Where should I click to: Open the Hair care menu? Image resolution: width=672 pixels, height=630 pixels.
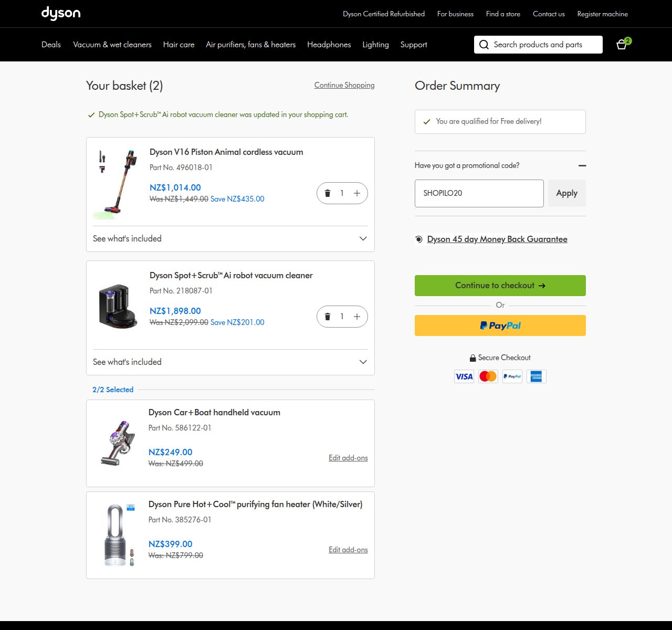tap(178, 45)
